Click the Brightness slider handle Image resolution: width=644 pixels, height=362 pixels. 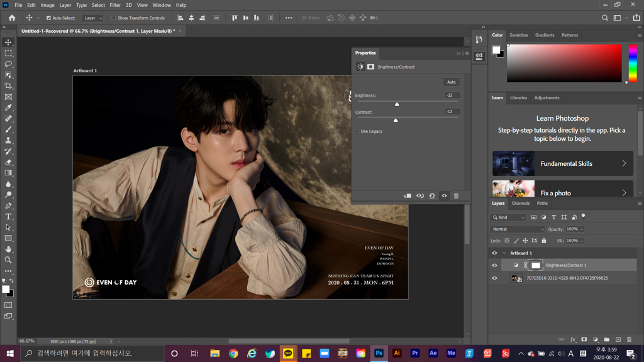pyautogui.click(x=397, y=104)
